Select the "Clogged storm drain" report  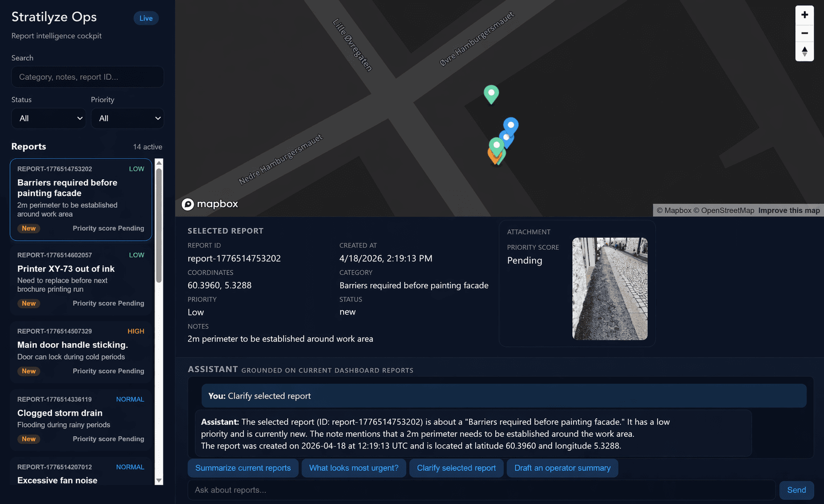pyautogui.click(x=81, y=419)
